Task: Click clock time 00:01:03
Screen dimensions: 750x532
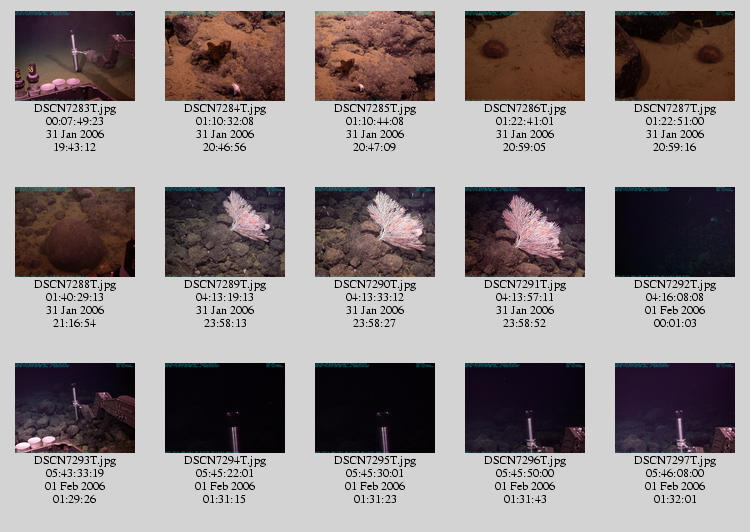Action: coord(675,323)
